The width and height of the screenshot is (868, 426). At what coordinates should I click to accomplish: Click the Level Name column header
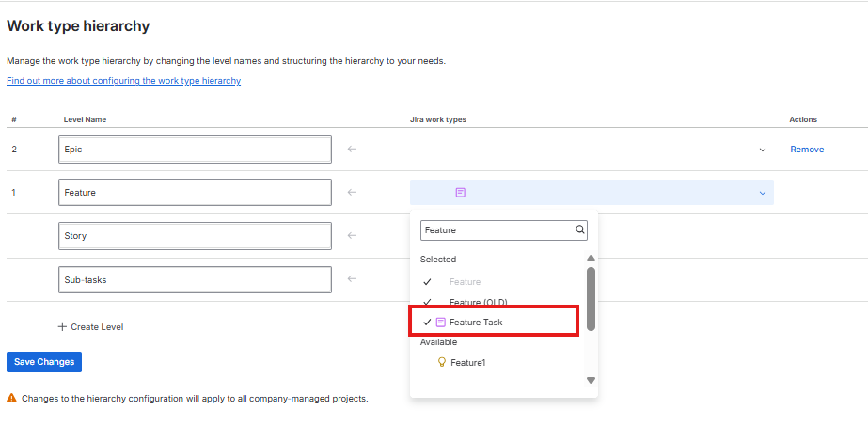point(85,119)
